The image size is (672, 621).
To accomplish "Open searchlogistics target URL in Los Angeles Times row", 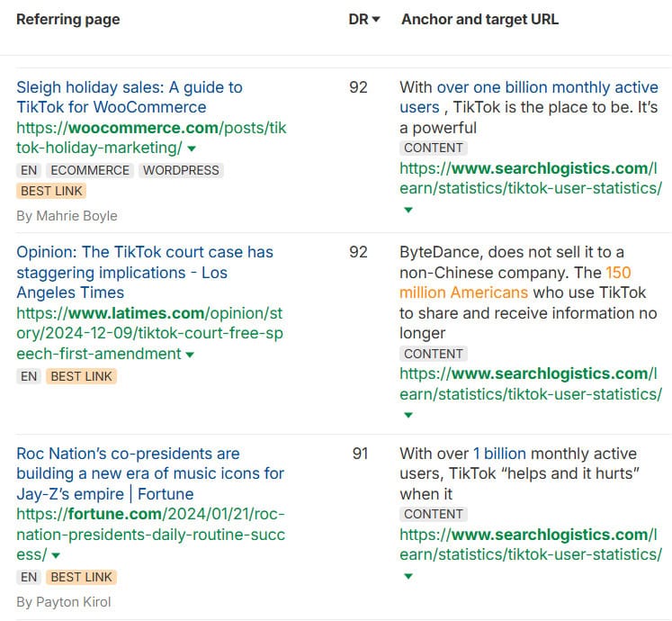I will pos(531,383).
